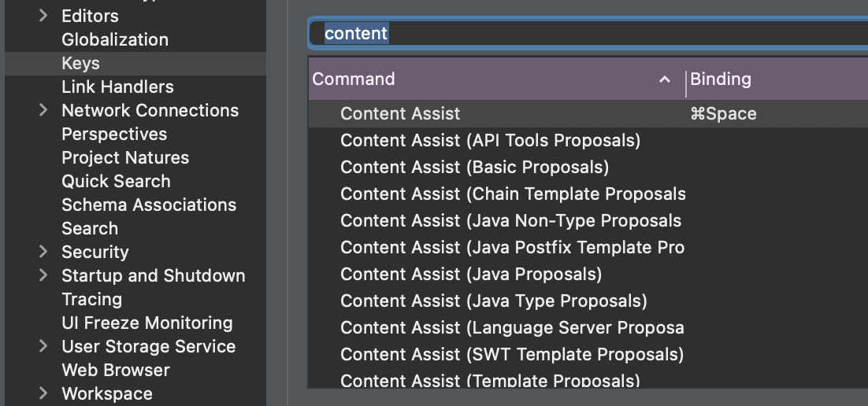Expand User Storage Service node

[x=43, y=346]
